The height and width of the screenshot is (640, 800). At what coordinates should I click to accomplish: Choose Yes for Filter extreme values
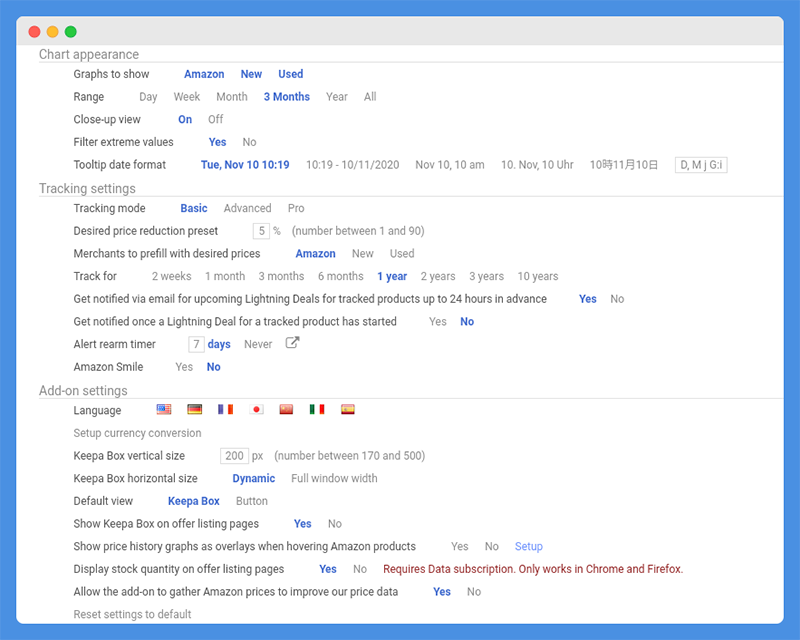[x=217, y=142]
